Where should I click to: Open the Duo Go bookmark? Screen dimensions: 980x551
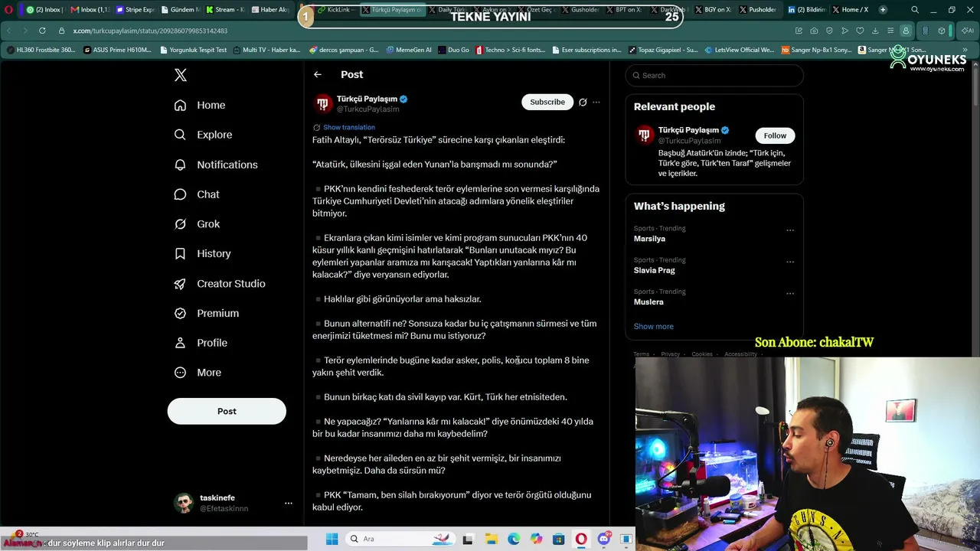click(x=453, y=50)
